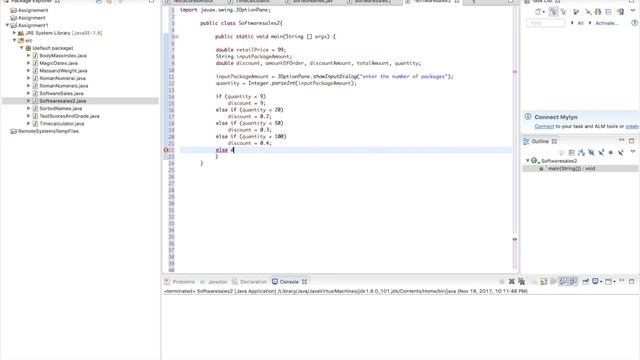This screenshot has width=640, height=360.
Task: Click the 'else' keyword on line 22
Action: 222,150
